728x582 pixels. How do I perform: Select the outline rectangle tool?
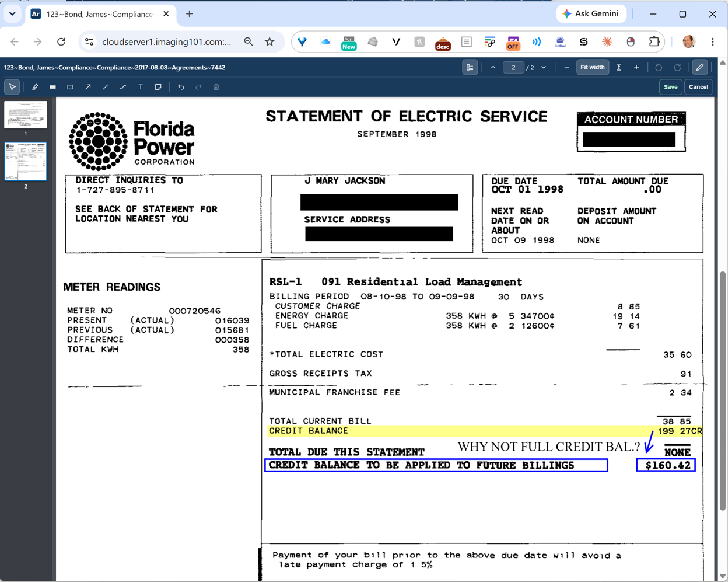pyautogui.click(x=70, y=87)
